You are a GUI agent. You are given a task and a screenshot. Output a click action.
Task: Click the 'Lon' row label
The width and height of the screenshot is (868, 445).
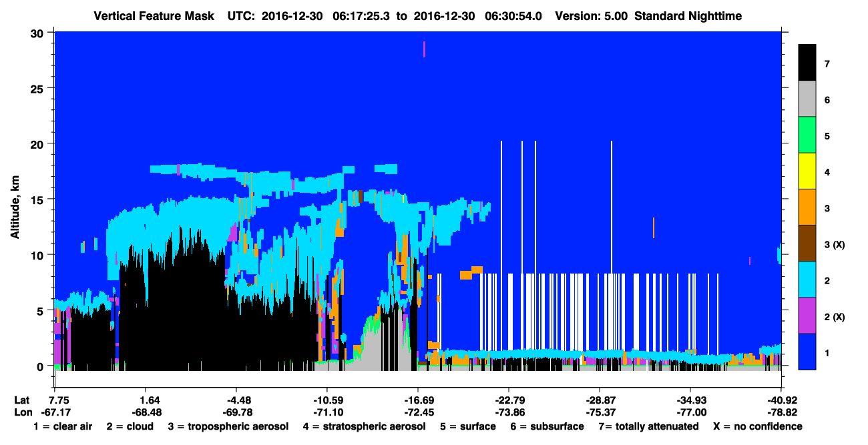pos(22,412)
